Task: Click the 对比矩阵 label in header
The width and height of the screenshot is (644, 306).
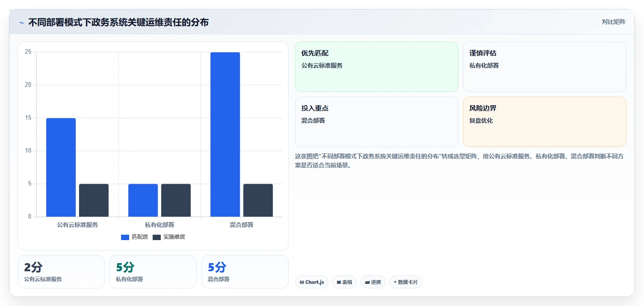Action: tap(614, 22)
